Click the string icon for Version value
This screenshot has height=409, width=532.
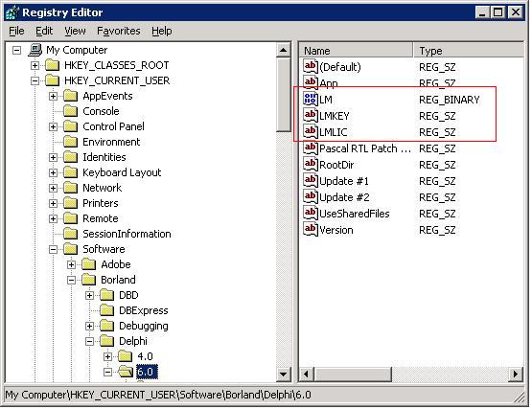pos(311,229)
